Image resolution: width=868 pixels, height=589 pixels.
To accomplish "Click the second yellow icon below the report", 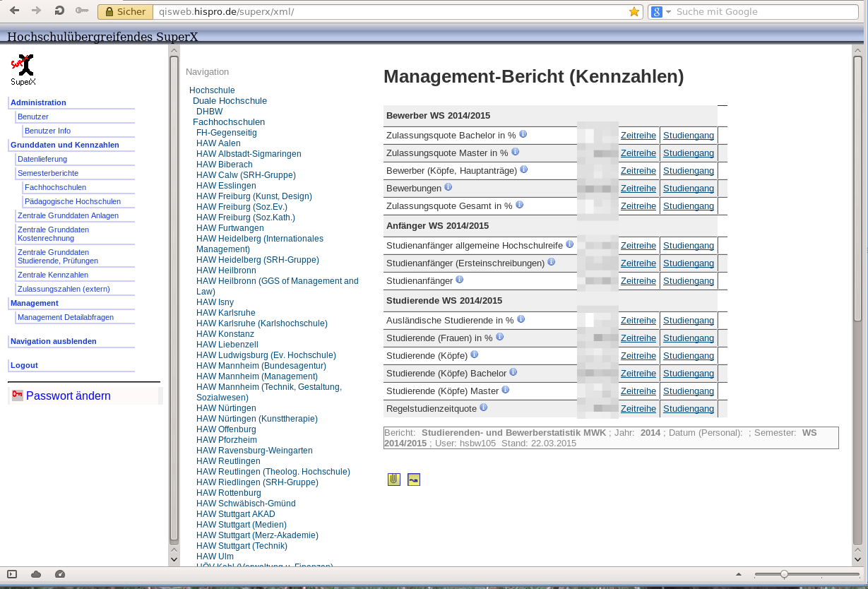I will [414, 480].
